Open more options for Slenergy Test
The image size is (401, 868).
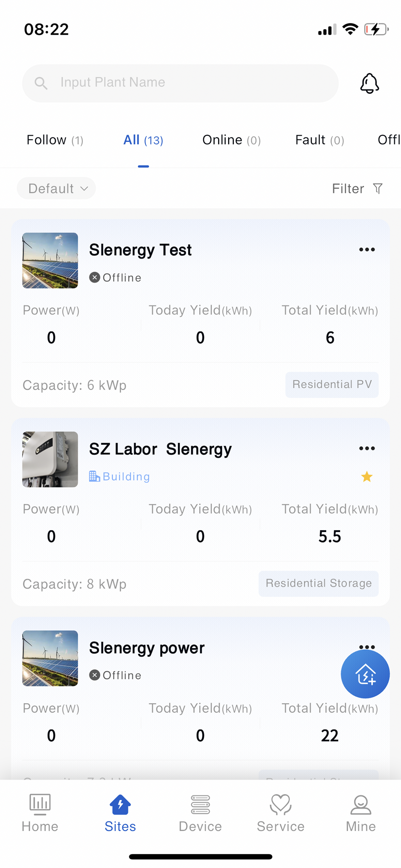pos(367,250)
